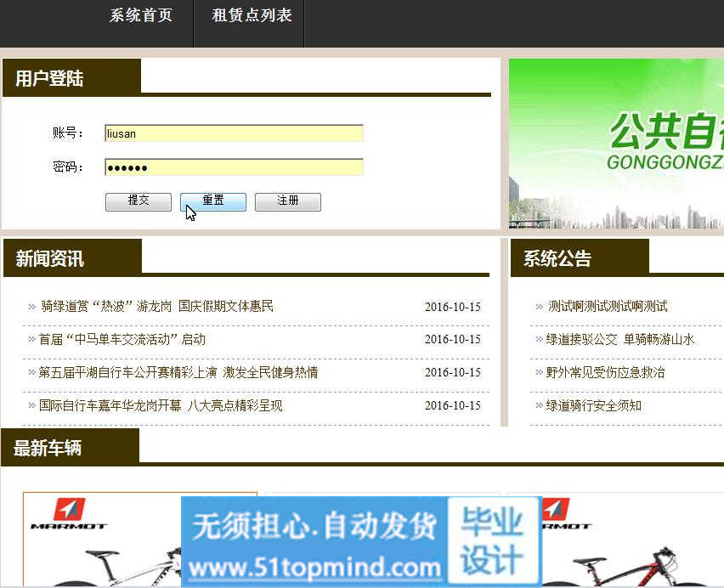Open announcement 绿道接驳公交 单骑畅游山水
Image resolution: width=724 pixels, height=588 pixels.
(x=620, y=339)
